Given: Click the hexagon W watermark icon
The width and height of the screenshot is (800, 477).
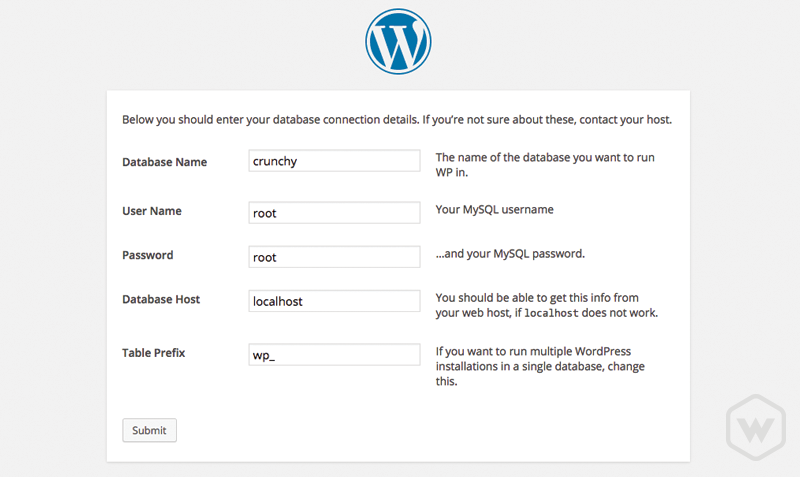Looking at the screenshot, I should coord(756,427).
